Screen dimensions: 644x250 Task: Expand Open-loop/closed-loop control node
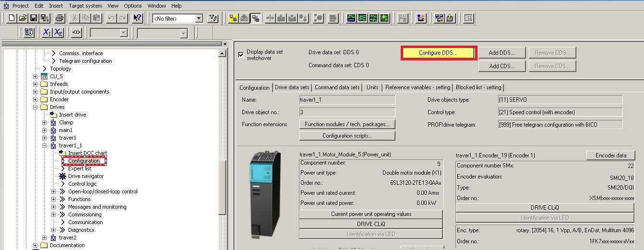[x=53, y=191]
